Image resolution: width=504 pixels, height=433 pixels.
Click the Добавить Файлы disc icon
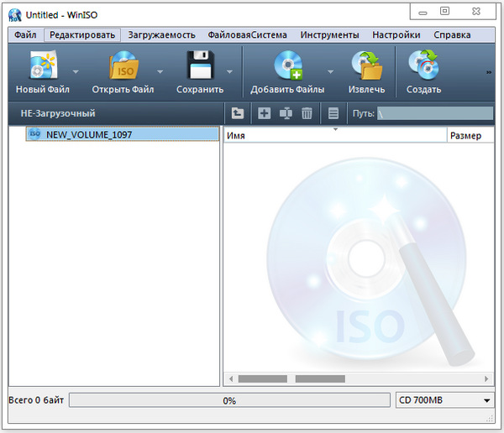point(287,67)
